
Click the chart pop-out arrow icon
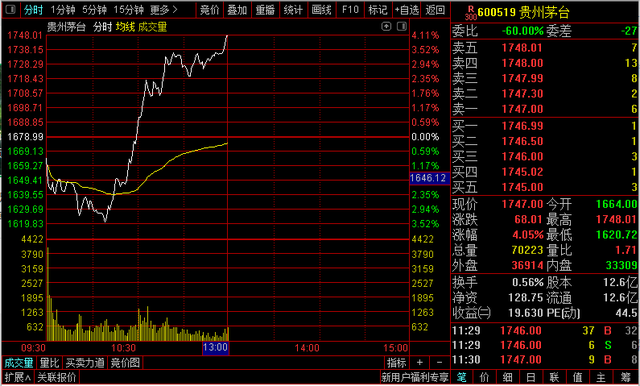(x=386, y=27)
